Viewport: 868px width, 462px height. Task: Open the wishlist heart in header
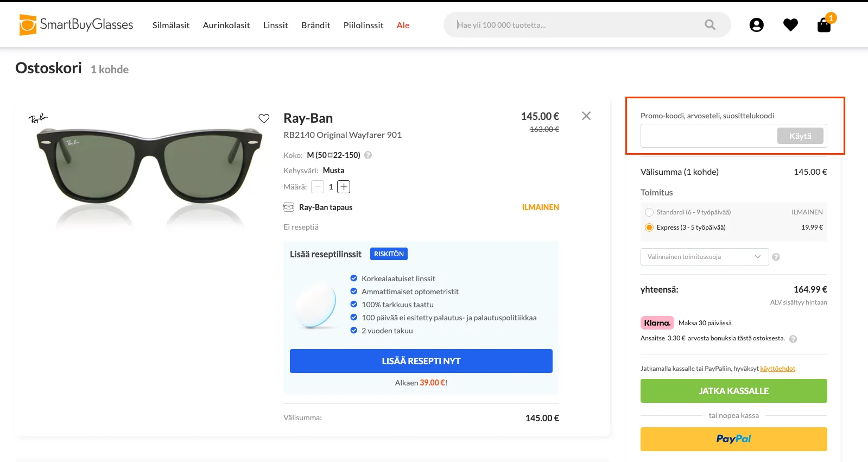790,25
